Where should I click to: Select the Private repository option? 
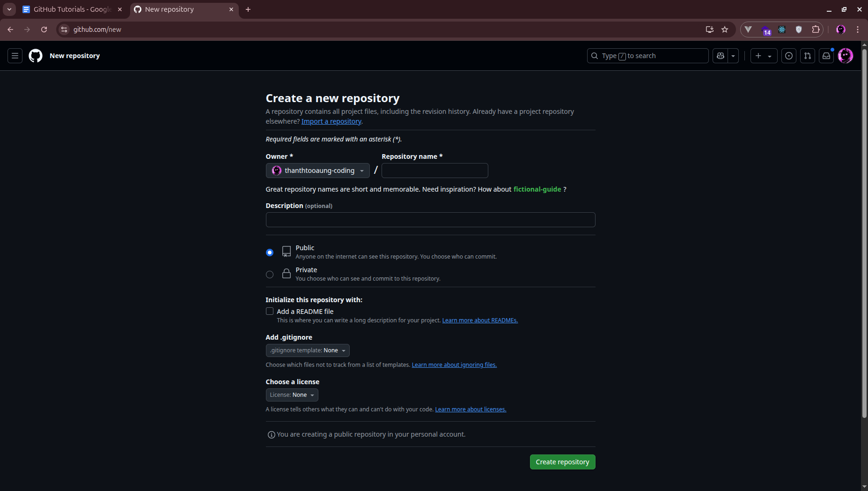coord(270,275)
